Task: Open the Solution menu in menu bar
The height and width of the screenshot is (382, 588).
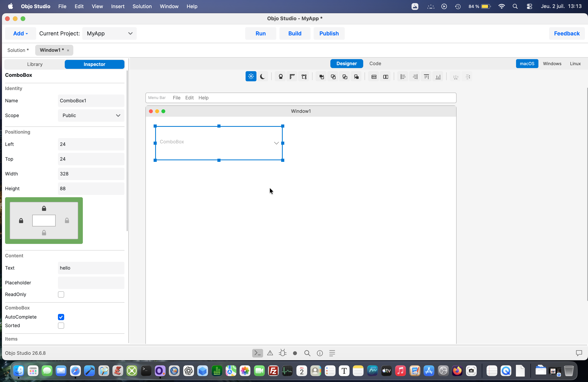Action: point(142,6)
